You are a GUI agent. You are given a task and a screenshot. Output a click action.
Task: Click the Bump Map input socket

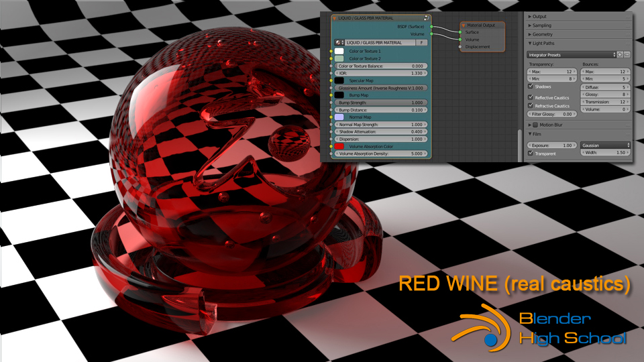click(x=331, y=95)
